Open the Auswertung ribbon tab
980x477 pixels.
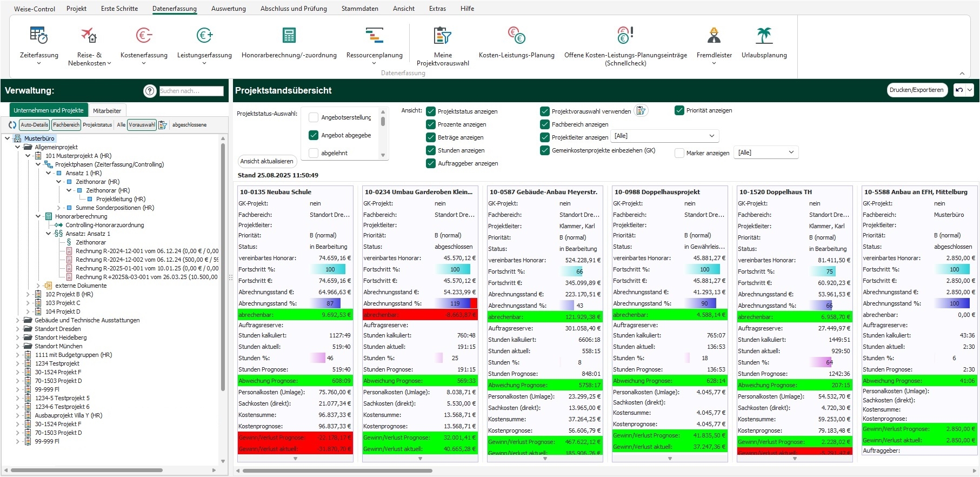click(x=229, y=9)
